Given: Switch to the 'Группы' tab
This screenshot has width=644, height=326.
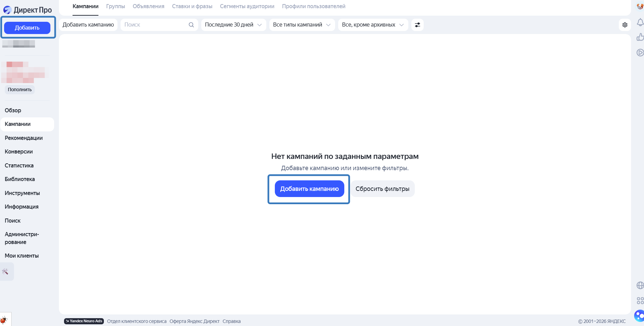Looking at the screenshot, I should (x=115, y=6).
